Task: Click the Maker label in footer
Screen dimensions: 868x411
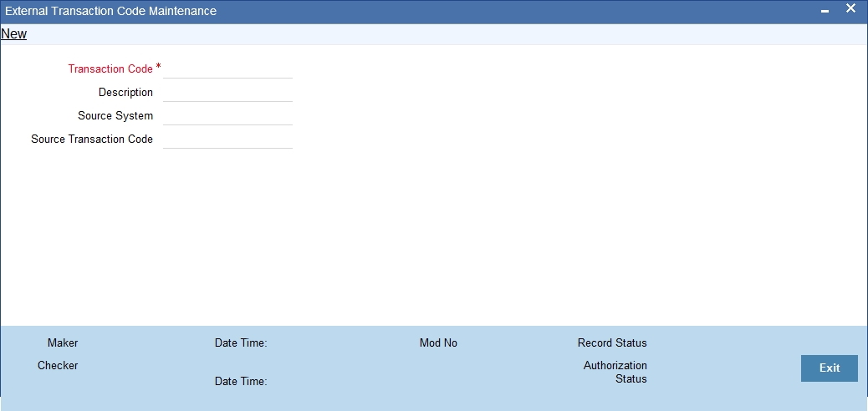Action: 63,343
